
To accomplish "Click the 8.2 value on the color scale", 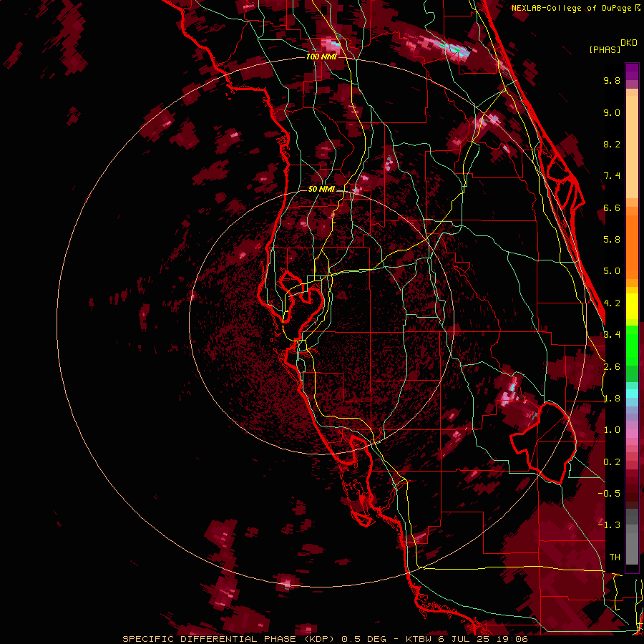I will (x=612, y=144).
